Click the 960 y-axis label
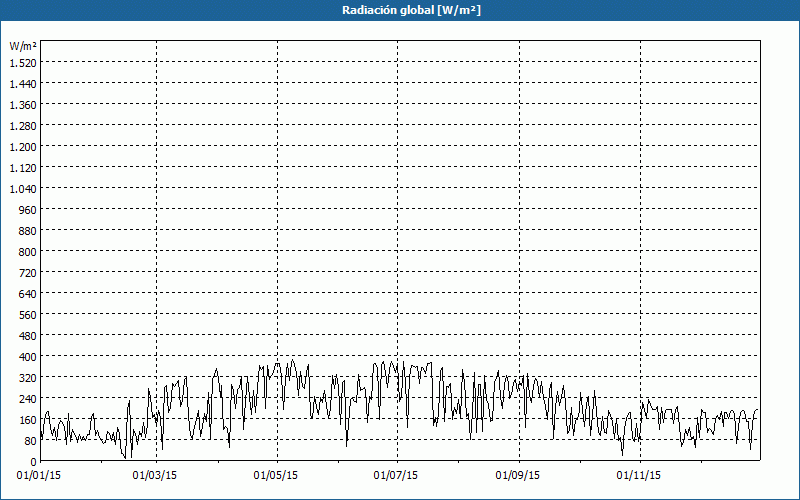Image resolution: width=800 pixels, height=500 pixels. pyautogui.click(x=28, y=210)
